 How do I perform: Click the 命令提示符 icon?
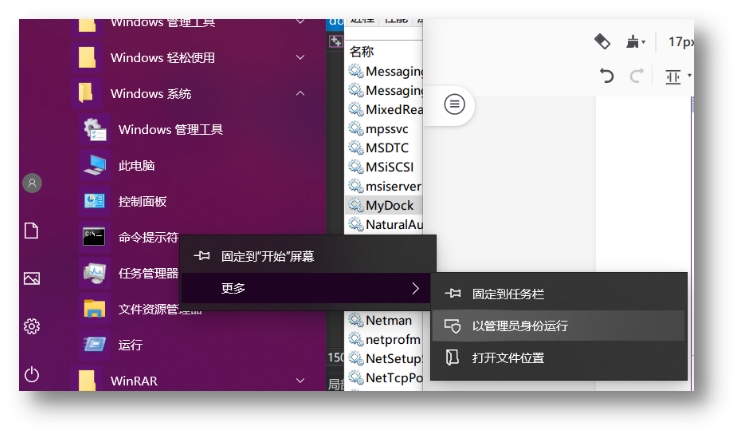click(94, 237)
